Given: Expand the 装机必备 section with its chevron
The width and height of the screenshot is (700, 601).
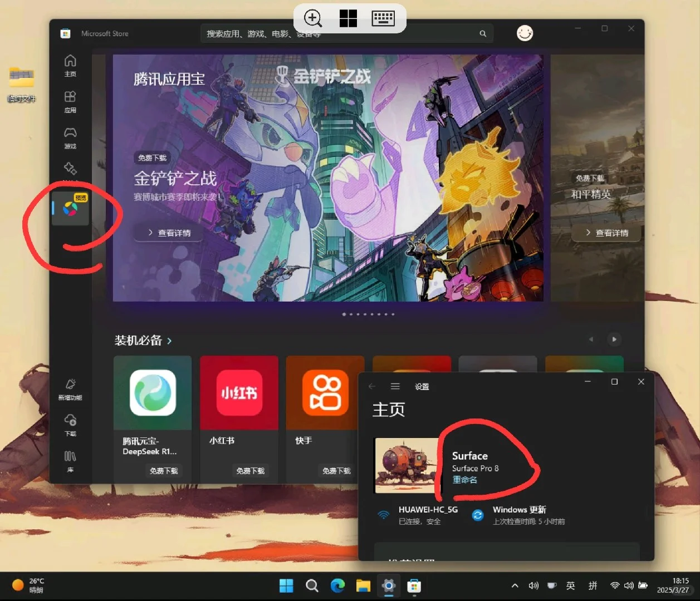Looking at the screenshot, I should pyautogui.click(x=170, y=341).
